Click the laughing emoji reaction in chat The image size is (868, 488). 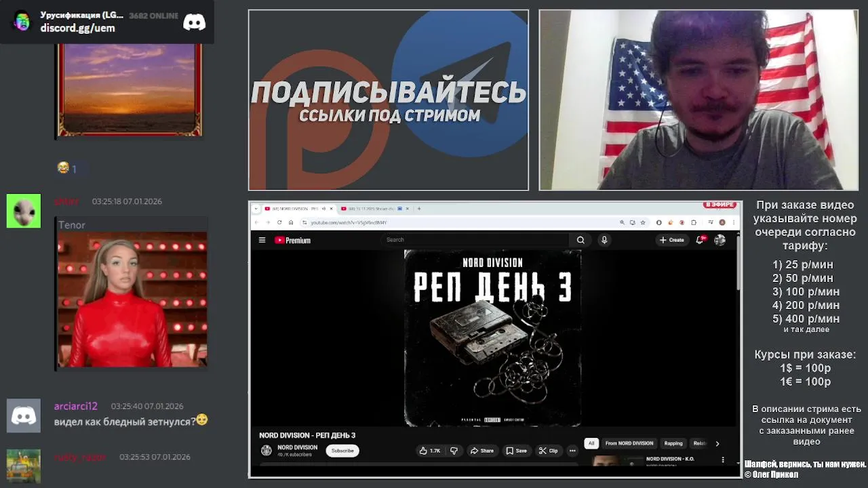point(63,168)
